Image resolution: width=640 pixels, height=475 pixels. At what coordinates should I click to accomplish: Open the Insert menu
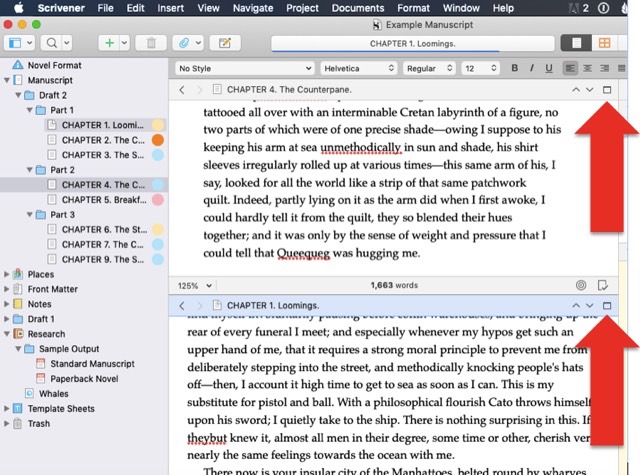click(170, 8)
